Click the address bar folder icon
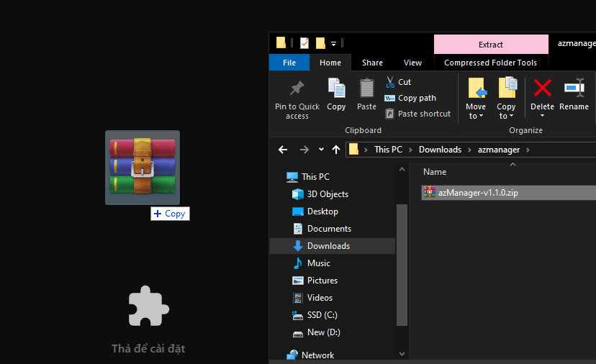Image resolution: width=596 pixels, height=364 pixels. tap(353, 150)
